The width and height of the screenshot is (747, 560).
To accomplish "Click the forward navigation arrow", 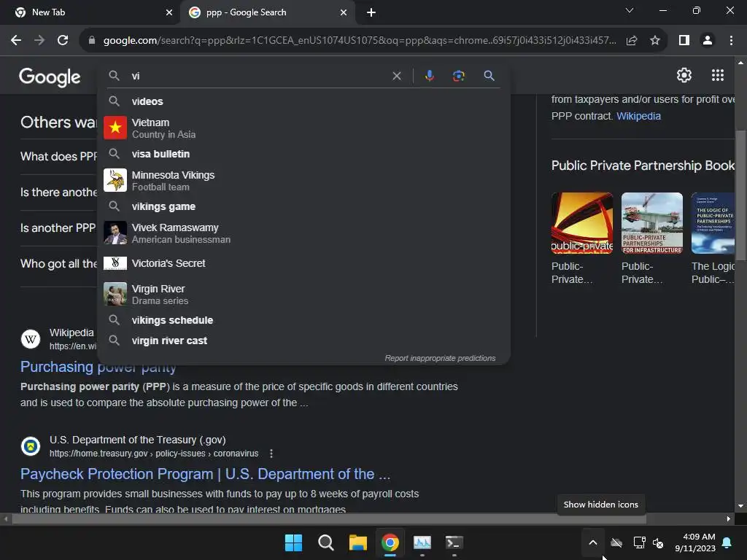I will tap(39, 41).
